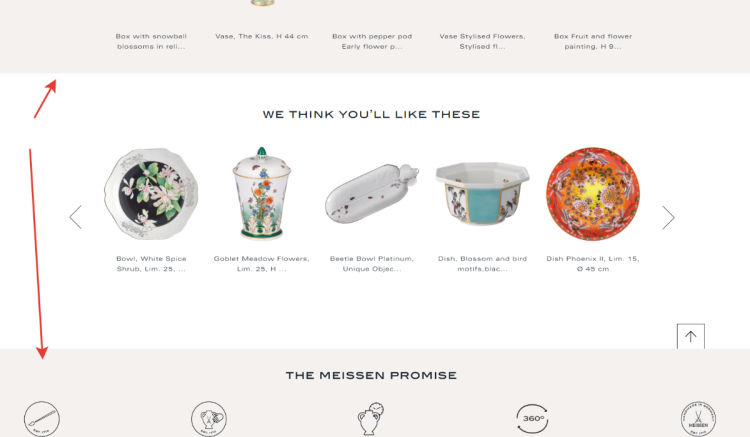
Task: Follow the Box with snowball blossoms link
Action: pyautogui.click(x=151, y=41)
